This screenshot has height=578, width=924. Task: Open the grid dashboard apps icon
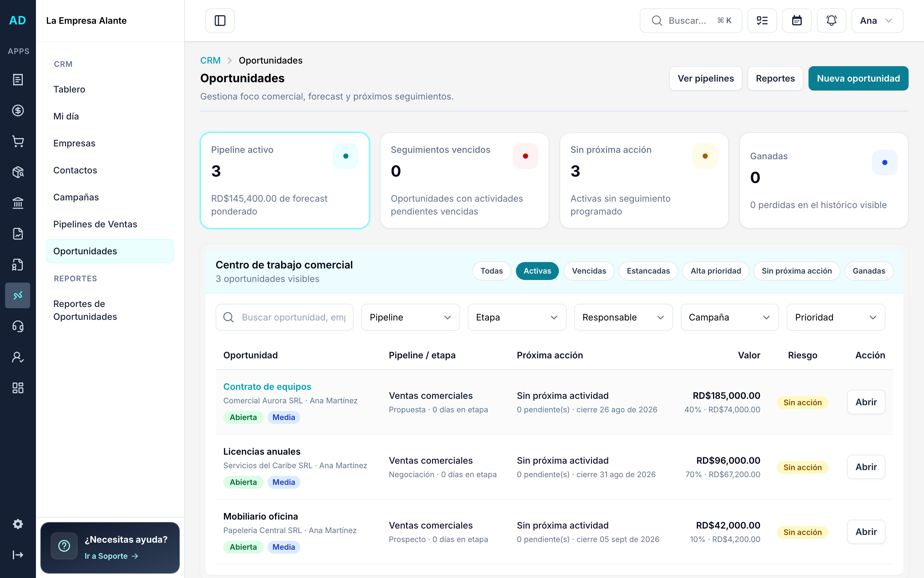tap(18, 388)
